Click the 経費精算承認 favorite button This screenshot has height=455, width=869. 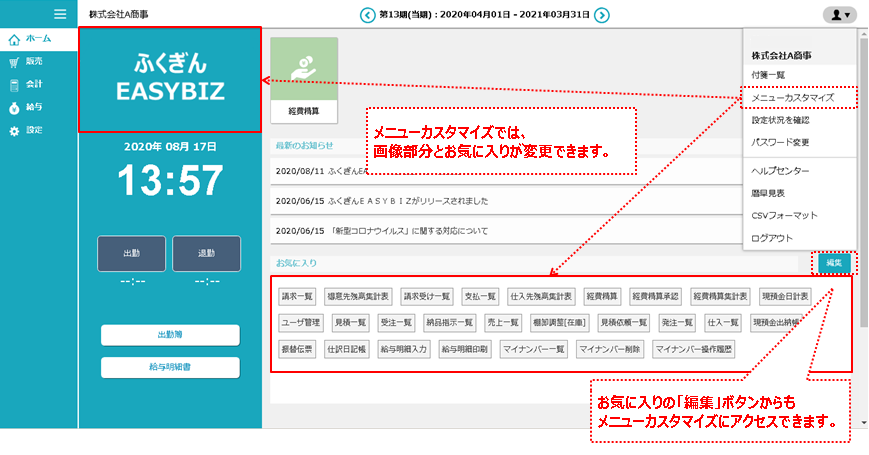coord(655,296)
